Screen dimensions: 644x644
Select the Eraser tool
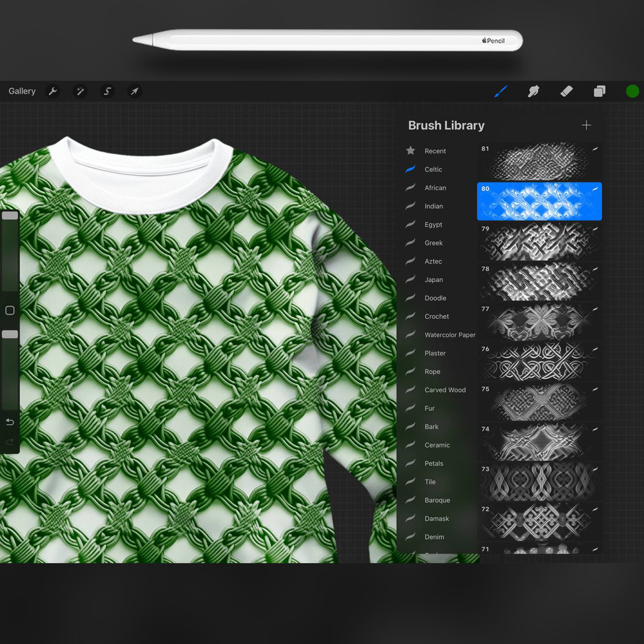tap(566, 91)
